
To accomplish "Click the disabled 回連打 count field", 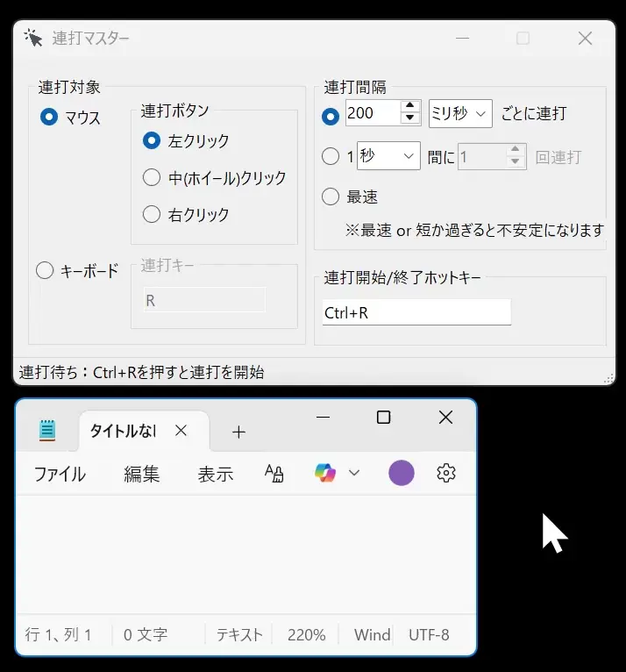I will click(x=492, y=157).
